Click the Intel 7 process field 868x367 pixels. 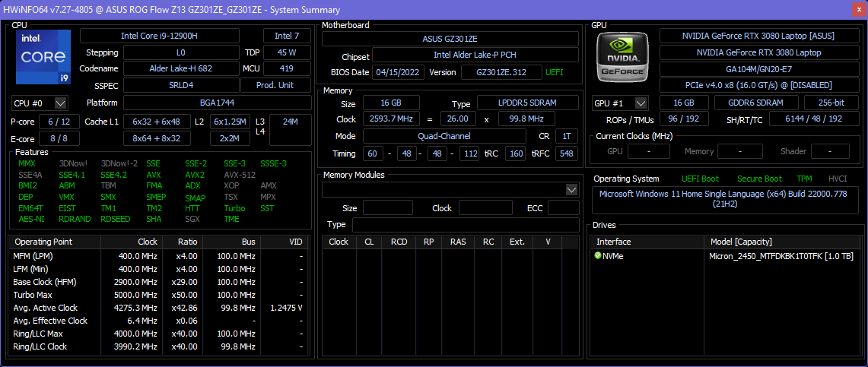[x=287, y=36]
